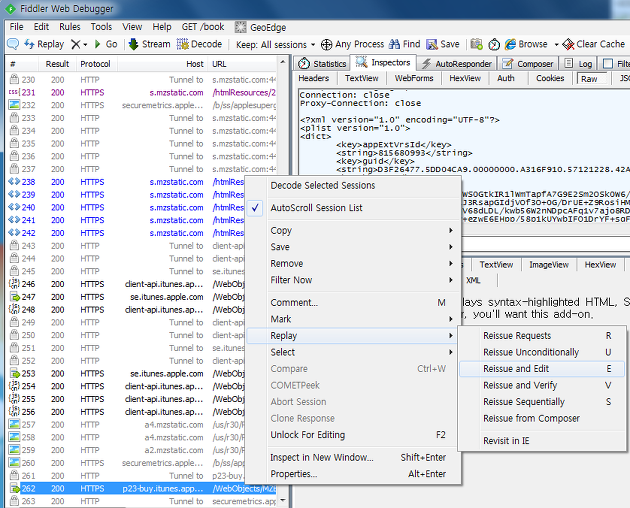630x508 pixels.
Task: Choose Inspect in New Window...
Action: (x=353, y=457)
